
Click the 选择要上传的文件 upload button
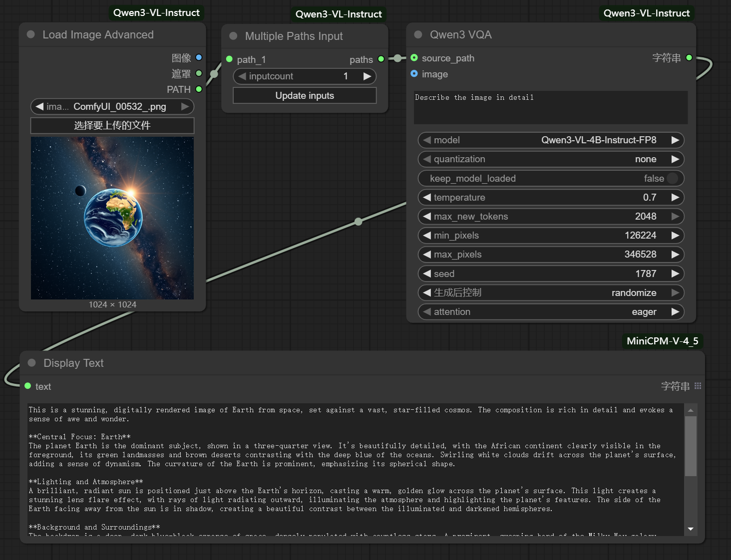pos(112,125)
